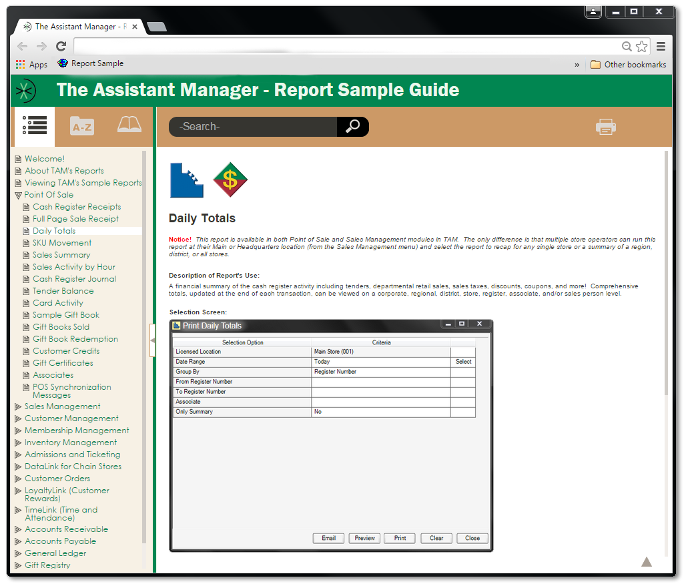Open the Welcome! topic

tap(45, 159)
